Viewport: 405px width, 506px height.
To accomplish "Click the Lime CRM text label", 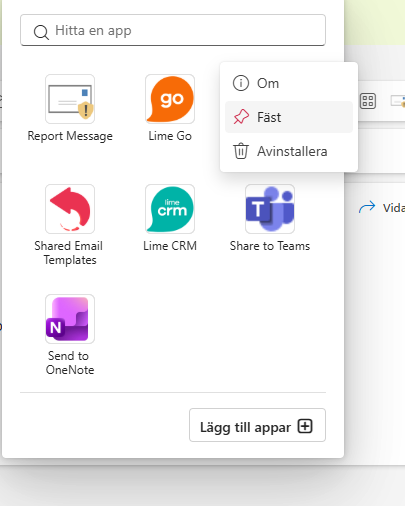I will tap(170, 246).
